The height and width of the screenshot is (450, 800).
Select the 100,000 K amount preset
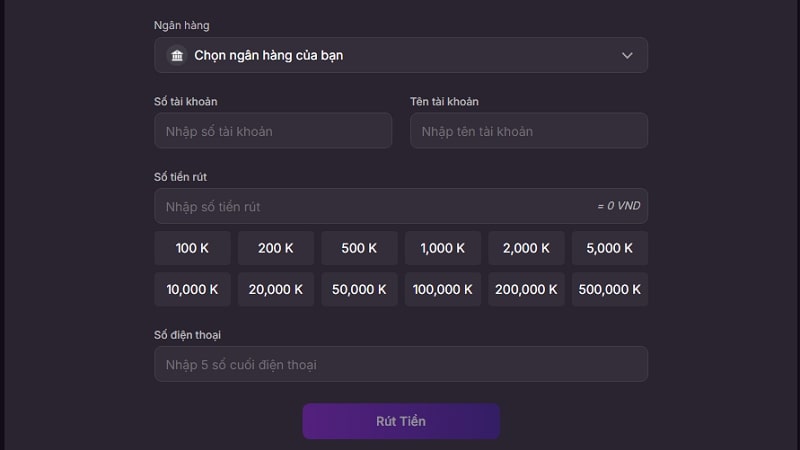443,289
